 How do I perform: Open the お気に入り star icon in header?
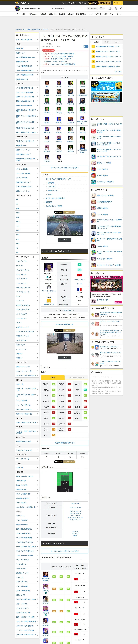click(x=111, y=8)
